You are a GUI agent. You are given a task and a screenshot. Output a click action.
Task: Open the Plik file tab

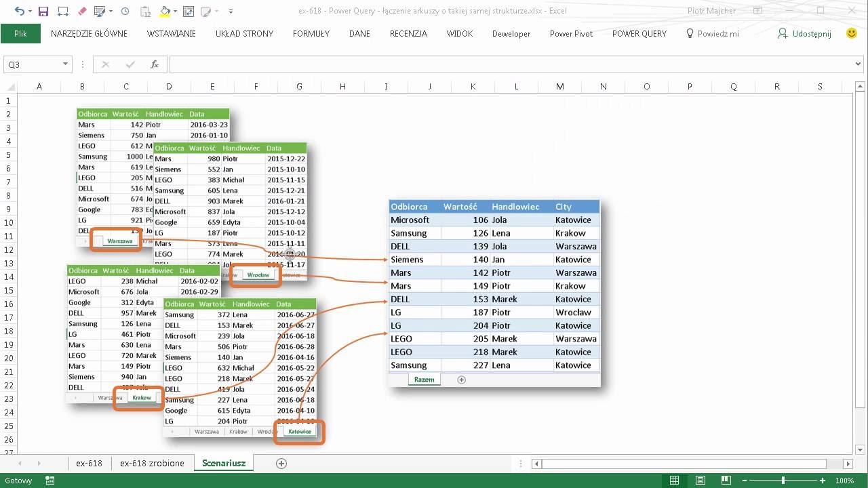(x=20, y=33)
